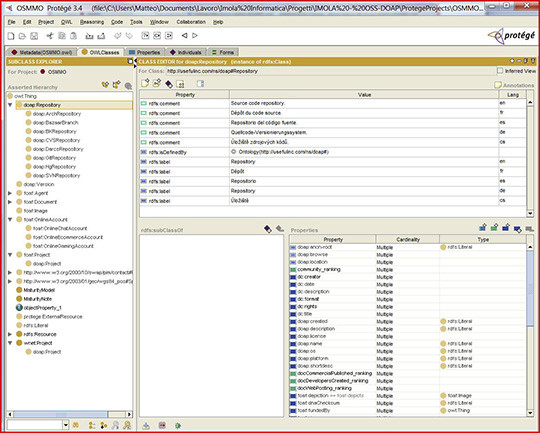Viewport: 540px width, 433px height.
Task: Switch to the Individuals tab
Action: [186, 52]
